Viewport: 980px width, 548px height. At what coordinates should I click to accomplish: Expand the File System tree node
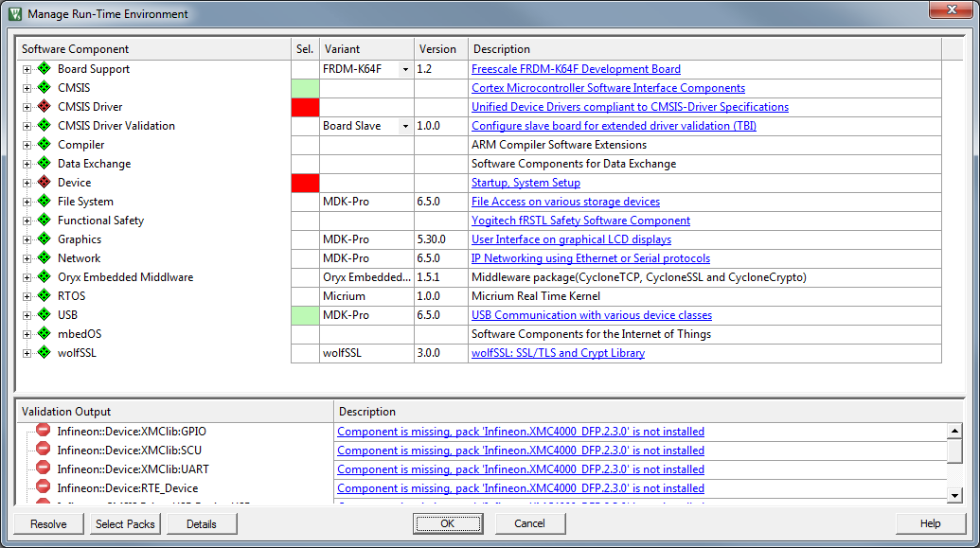coord(27,202)
